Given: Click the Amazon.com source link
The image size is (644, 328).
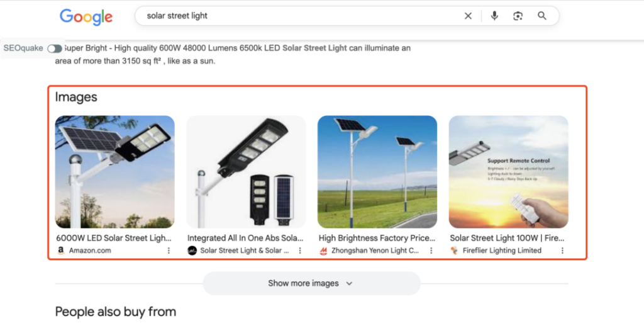Looking at the screenshot, I should [90, 251].
